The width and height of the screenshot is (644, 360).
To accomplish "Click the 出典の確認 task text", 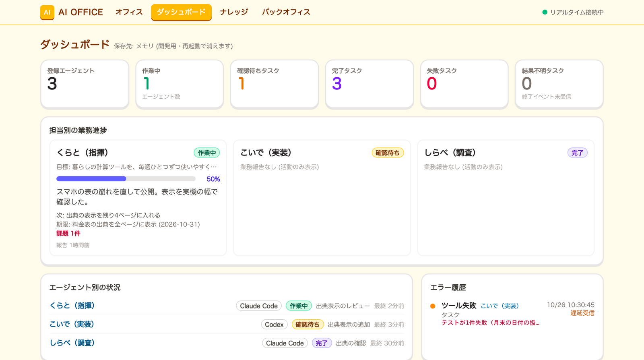I will click(351, 343).
